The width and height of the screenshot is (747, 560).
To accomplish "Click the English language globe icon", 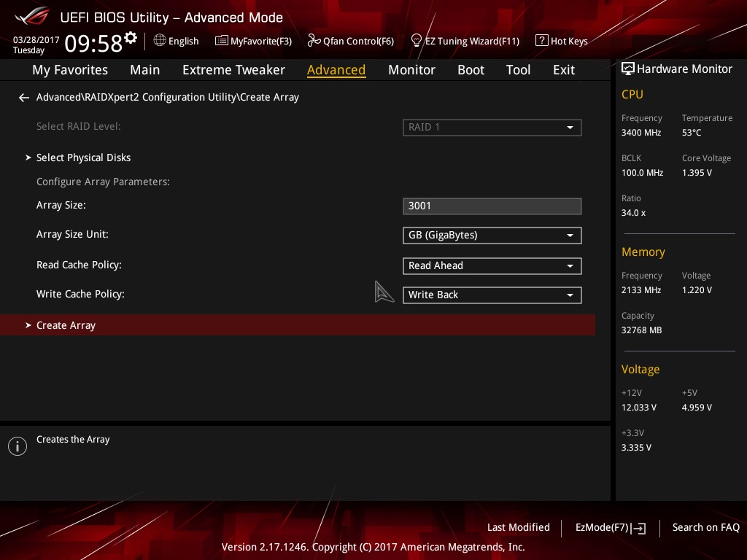I will point(159,41).
